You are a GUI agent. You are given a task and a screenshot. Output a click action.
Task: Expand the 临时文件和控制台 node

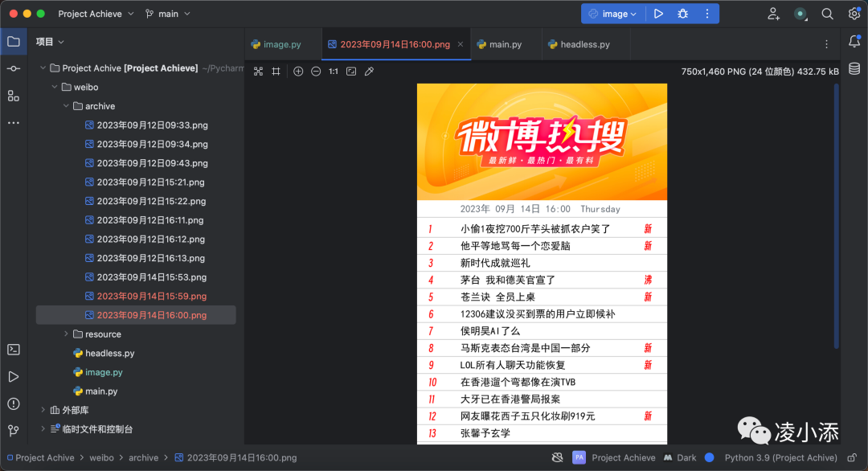43,429
